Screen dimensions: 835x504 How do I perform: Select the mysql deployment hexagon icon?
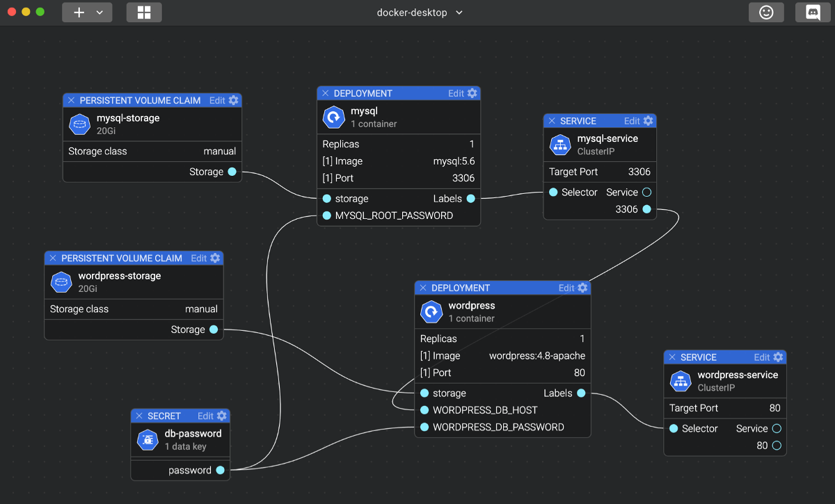point(334,117)
